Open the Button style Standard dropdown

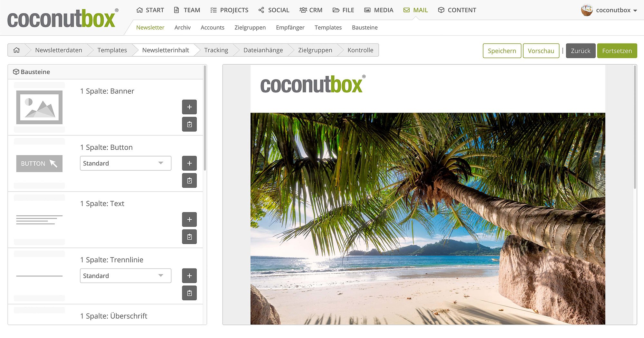(126, 163)
